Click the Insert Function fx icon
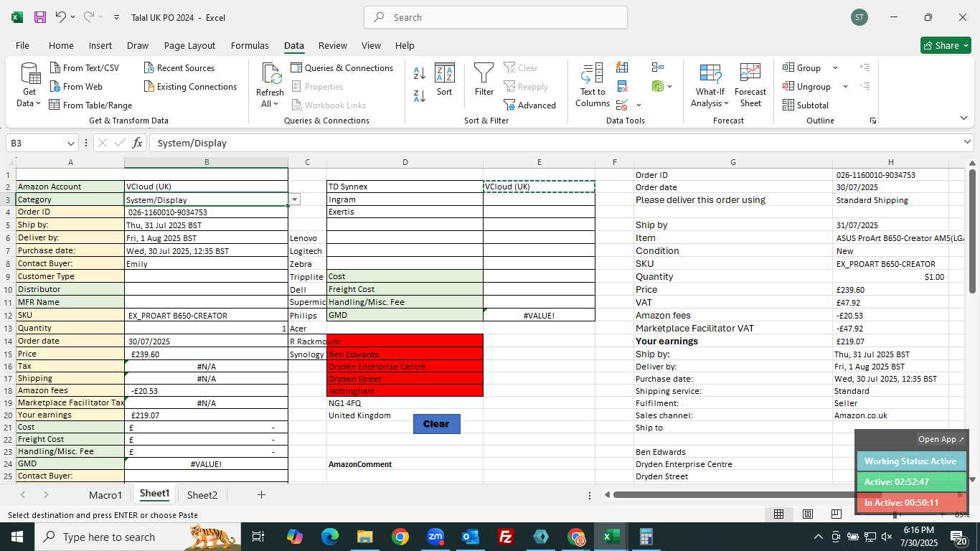The width and height of the screenshot is (980, 551). point(138,143)
